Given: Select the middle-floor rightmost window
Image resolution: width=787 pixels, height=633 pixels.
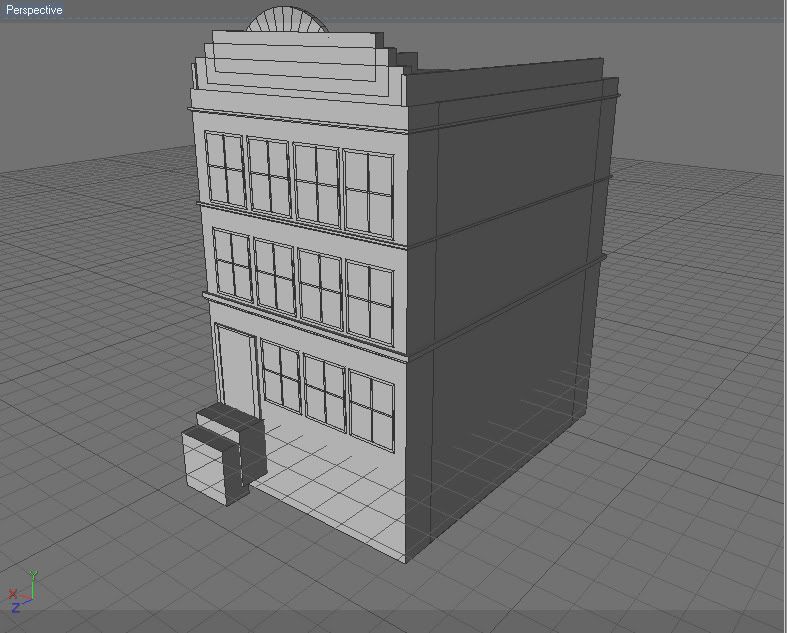Looking at the screenshot, I should coord(370,302).
